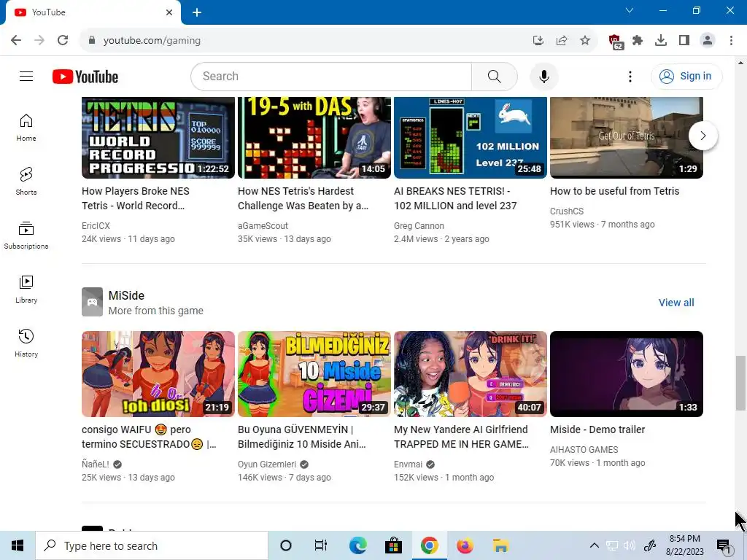
Task: Open a new browser tab
Action: click(197, 12)
